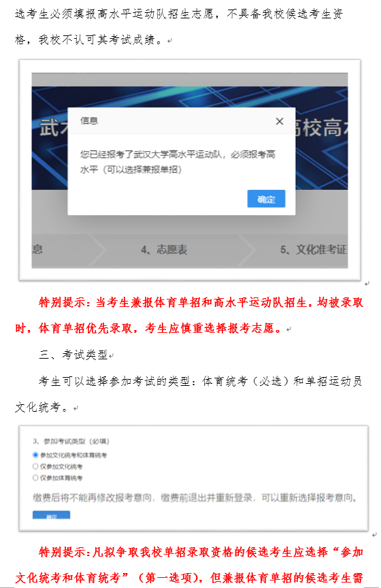Go to the 5、文化准考证 step
This screenshot has height=588, width=381.
[x=314, y=250]
